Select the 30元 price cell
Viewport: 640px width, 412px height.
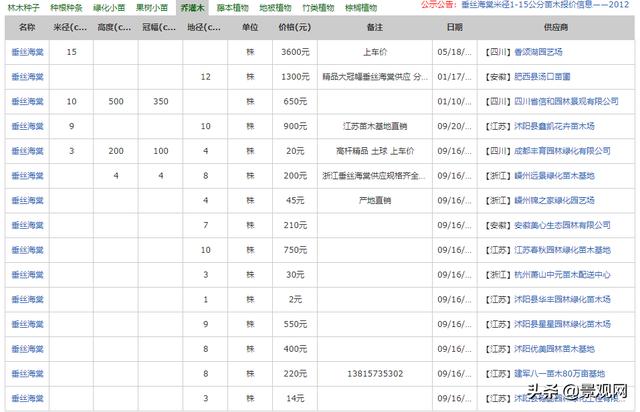tap(295, 275)
